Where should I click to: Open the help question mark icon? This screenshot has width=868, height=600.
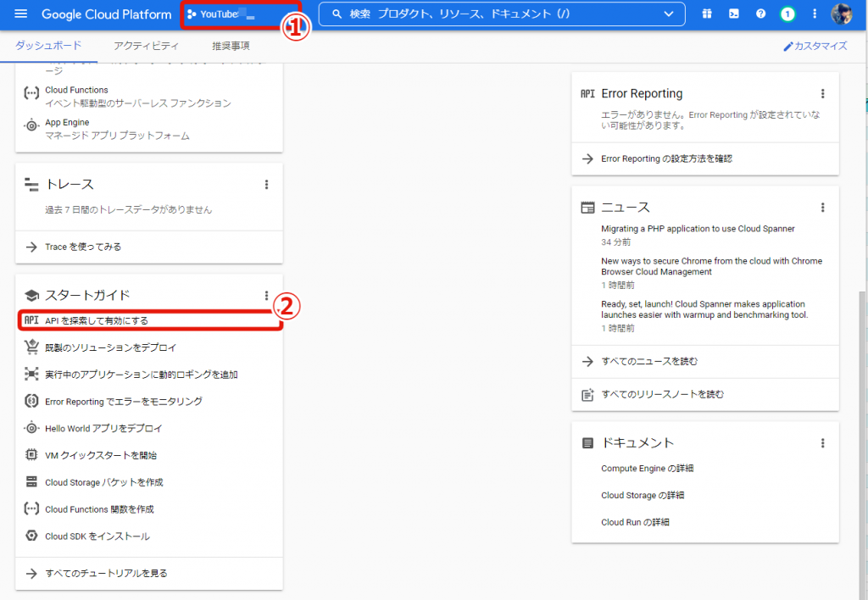click(x=760, y=14)
